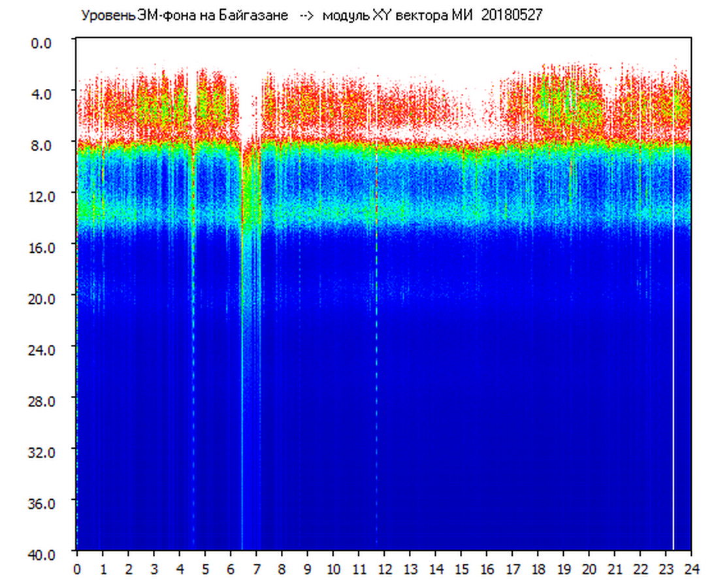Select the 15 tick label on the time axis
The height and width of the screenshot is (588, 716).
pos(461,569)
